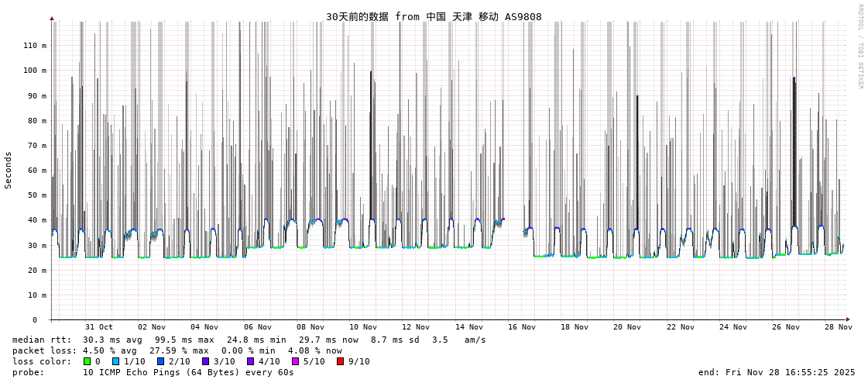This screenshot has width=868, height=383.
Task: Click the 28 Nov date label
Action: pos(839,327)
